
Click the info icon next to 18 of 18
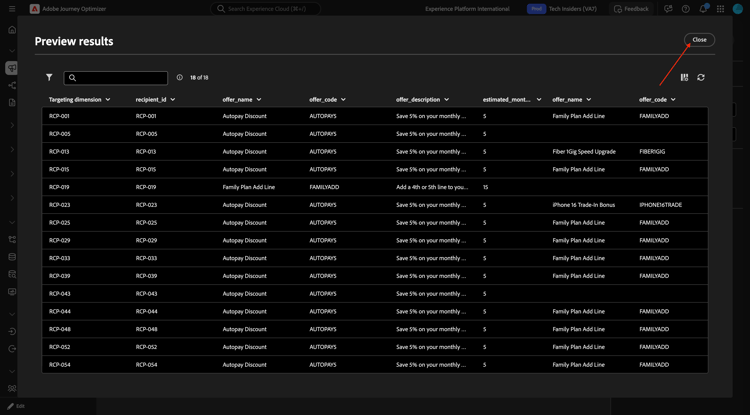tap(180, 77)
